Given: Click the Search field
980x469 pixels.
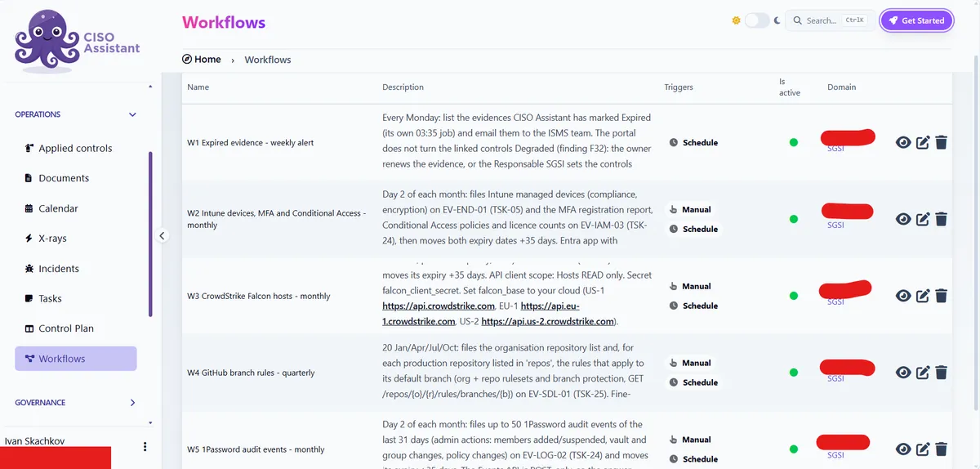Looking at the screenshot, I should [830, 20].
